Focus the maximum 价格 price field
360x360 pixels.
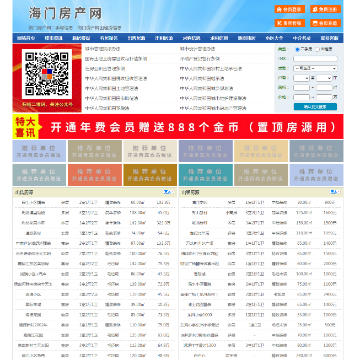coord(324,97)
